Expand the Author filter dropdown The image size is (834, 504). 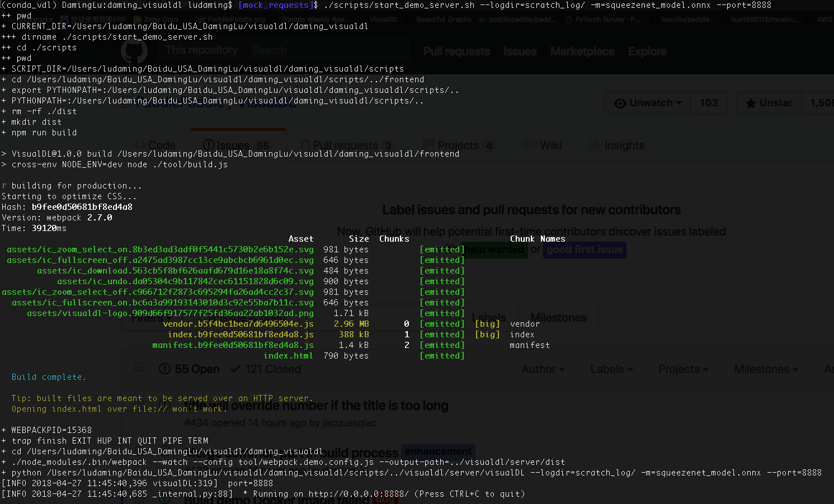click(x=543, y=369)
